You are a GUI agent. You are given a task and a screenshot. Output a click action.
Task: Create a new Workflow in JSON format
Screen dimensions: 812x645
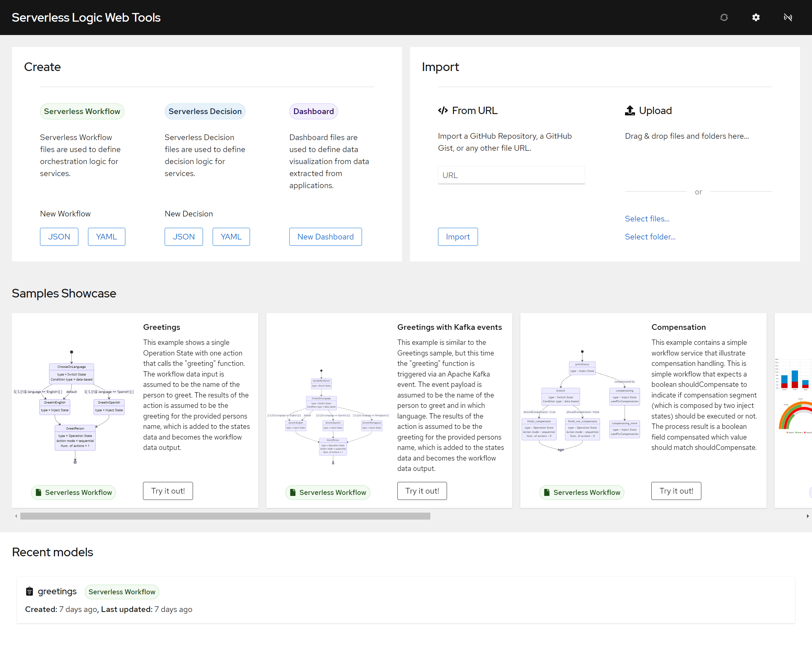click(59, 236)
